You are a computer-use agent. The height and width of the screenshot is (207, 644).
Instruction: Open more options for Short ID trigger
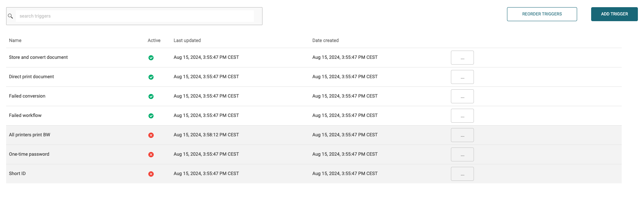click(462, 174)
